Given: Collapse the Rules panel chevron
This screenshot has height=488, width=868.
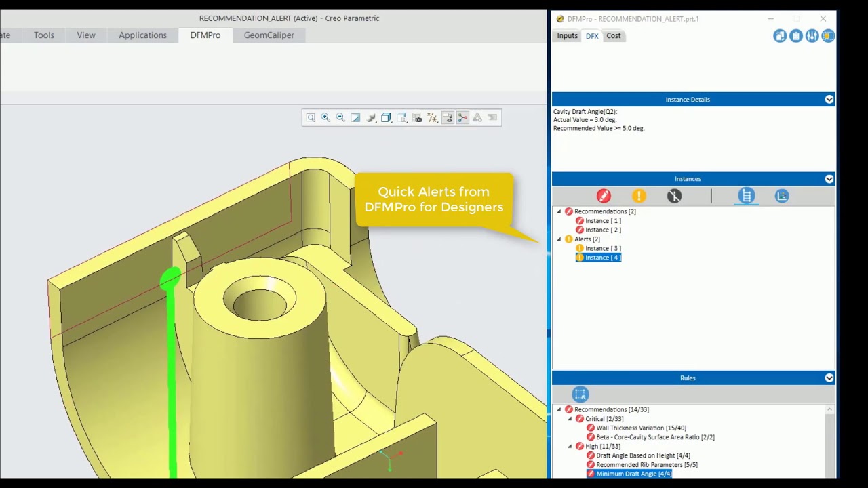Looking at the screenshot, I should [x=829, y=378].
